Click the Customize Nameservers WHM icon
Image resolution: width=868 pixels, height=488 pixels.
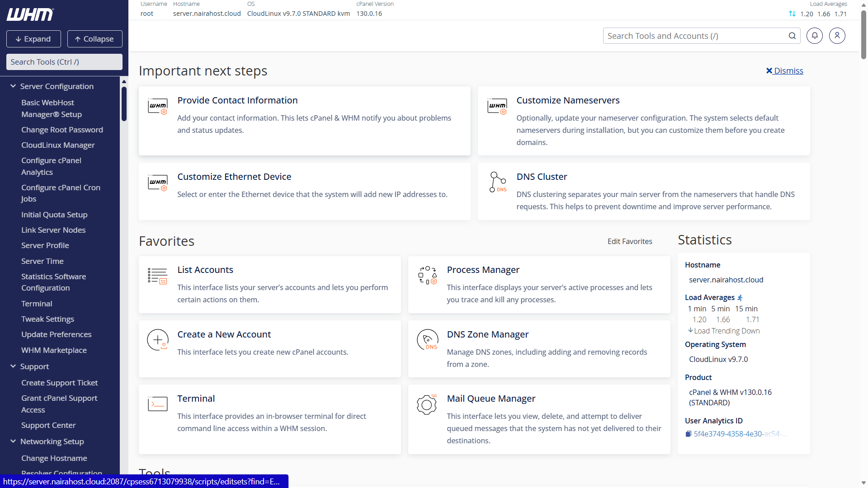(497, 107)
